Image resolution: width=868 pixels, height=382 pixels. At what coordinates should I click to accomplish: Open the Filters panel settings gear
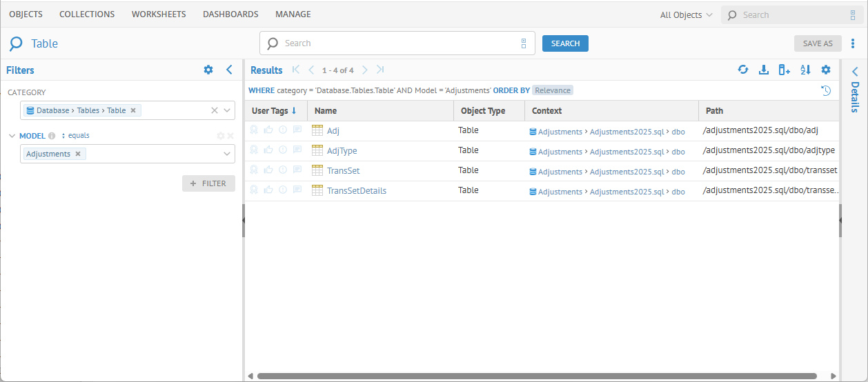[x=208, y=70]
